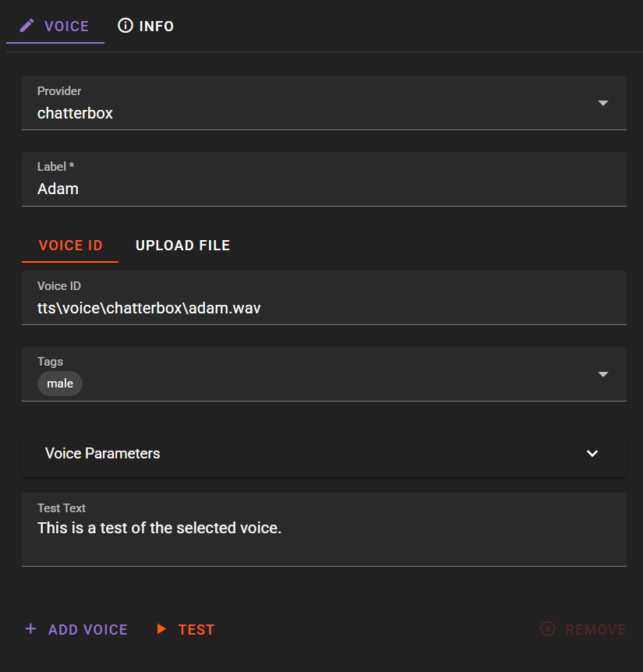Viewport: 643px width, 672px height.
Task: Expand the Voice Parameters chevron
Action: (x=592, y=454)
